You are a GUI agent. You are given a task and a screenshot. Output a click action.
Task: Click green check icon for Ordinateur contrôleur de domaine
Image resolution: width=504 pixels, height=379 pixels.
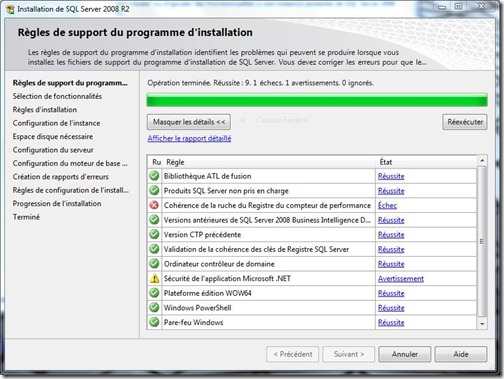click(154, 264)
